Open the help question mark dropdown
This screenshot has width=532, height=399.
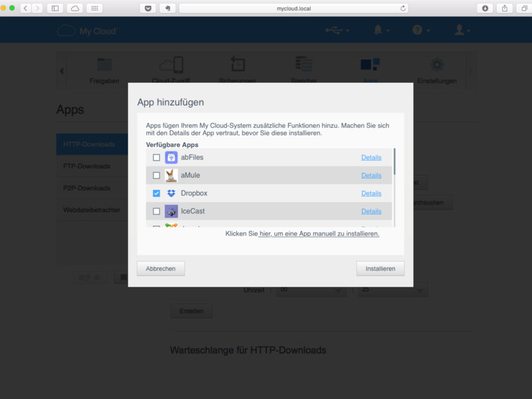click(421, 30)
